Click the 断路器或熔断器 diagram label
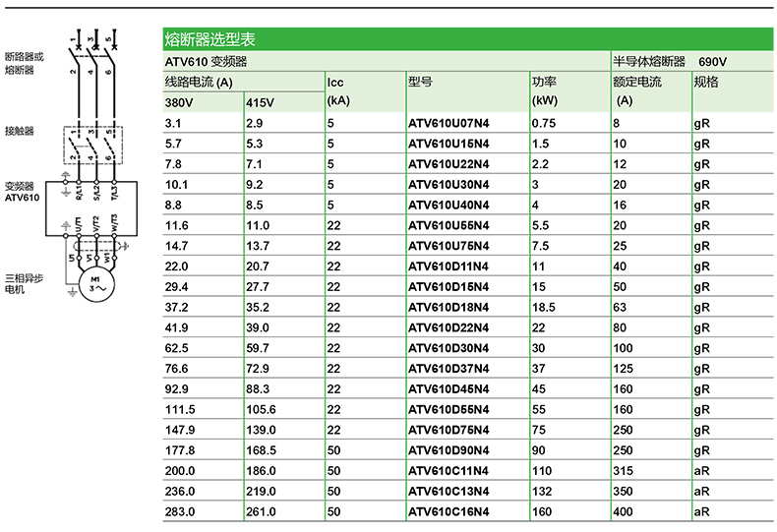 click(25, 63)
